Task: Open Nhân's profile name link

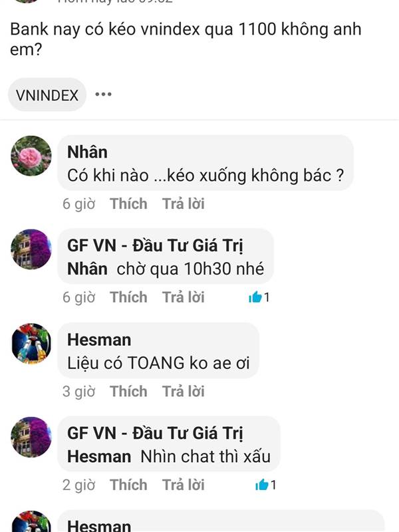Action: 87,152
